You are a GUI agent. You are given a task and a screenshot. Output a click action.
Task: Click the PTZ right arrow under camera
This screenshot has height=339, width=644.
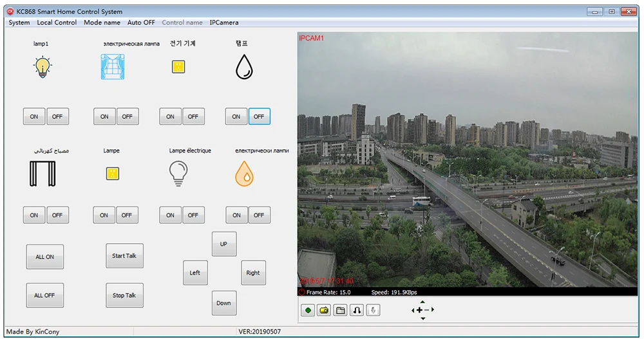433,310
